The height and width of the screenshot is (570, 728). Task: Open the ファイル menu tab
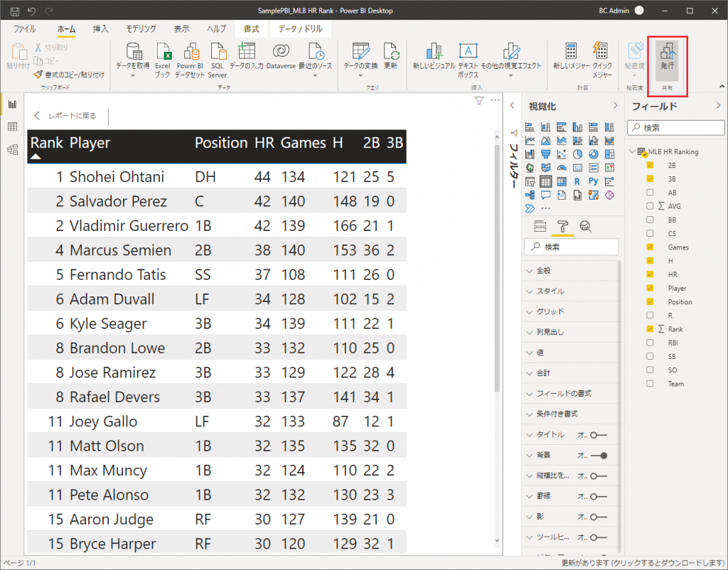25,28
